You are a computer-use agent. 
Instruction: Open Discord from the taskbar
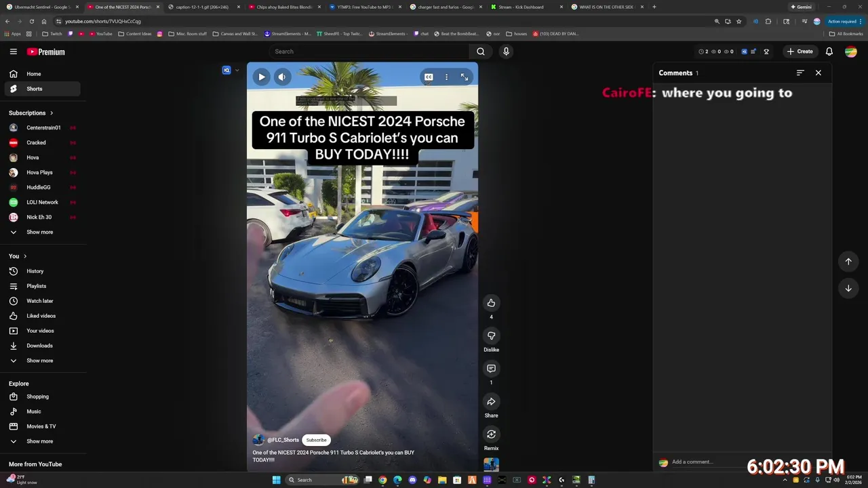[412, 480]
